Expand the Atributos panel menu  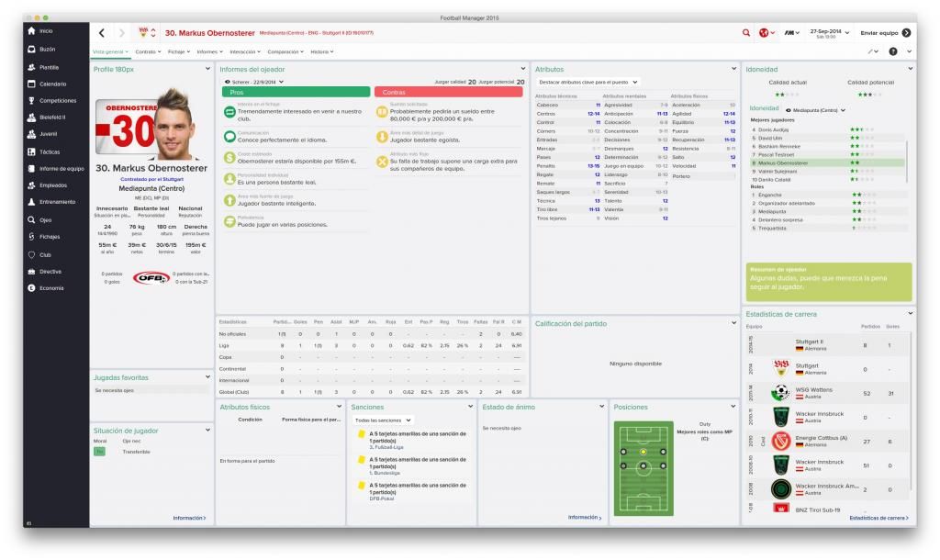733,69
